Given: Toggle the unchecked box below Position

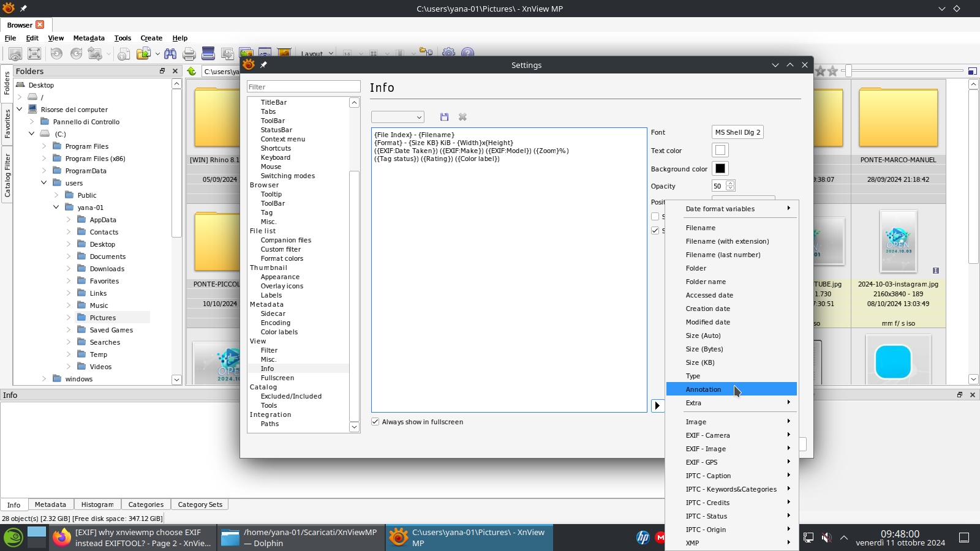Looking at the screenshot, I should [x=655, y=217].
